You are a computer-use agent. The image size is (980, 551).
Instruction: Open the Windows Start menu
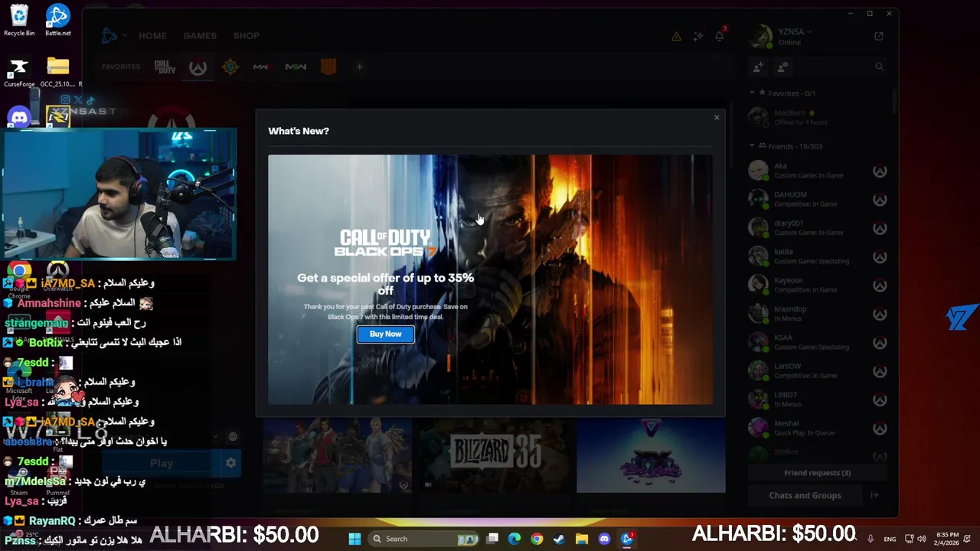click(x=354, y=539)
